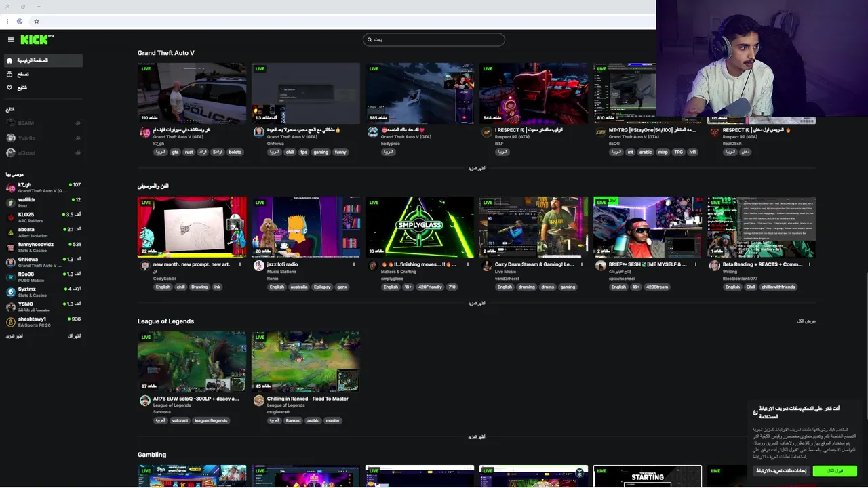Open Gambling category heading
The width and height of the screenshot is (868, 488).
(151, 455)
